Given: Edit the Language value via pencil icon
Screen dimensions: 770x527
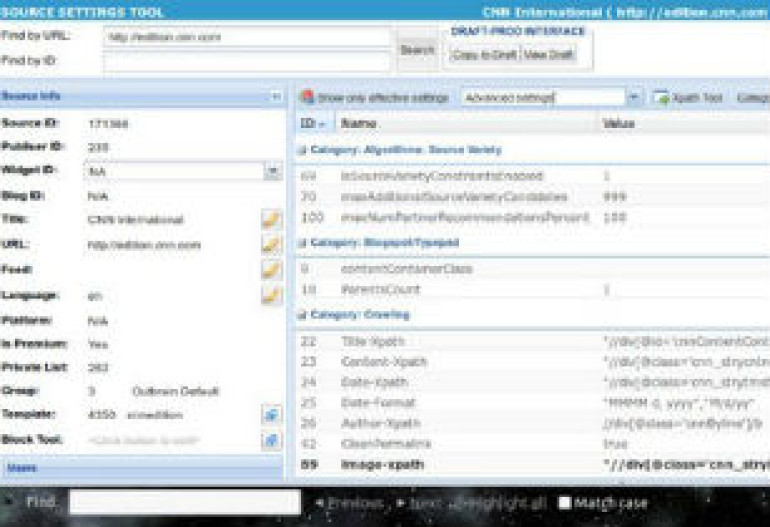Looking at the screenshot, I should click(x=272, y=295).
